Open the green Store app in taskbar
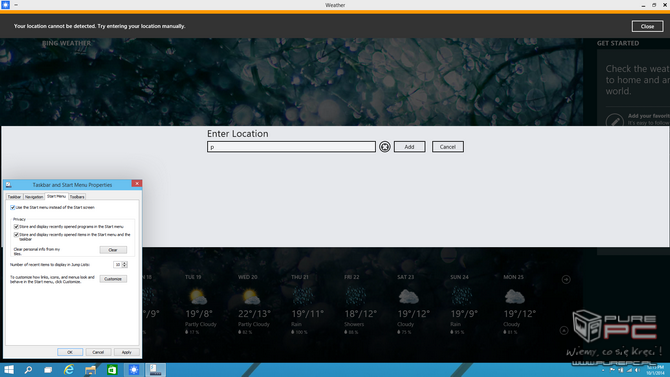The image size is (670, 377). [112, 370]
